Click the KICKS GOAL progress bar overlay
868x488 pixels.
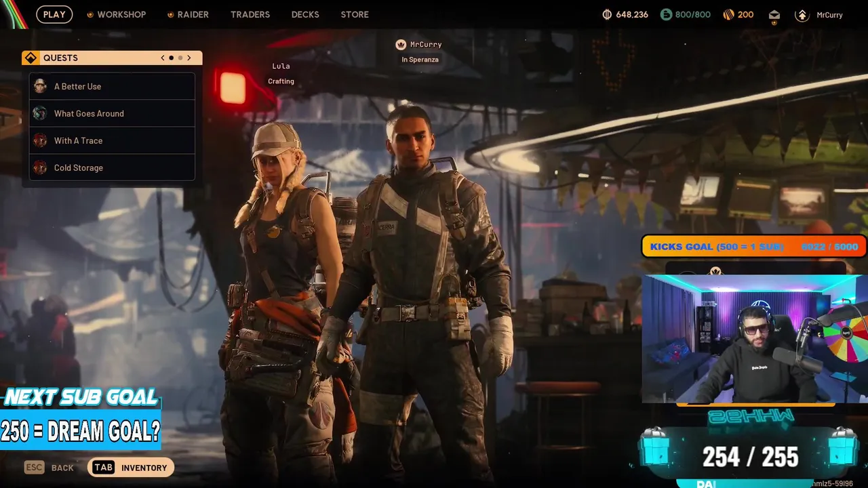(754, 247)
